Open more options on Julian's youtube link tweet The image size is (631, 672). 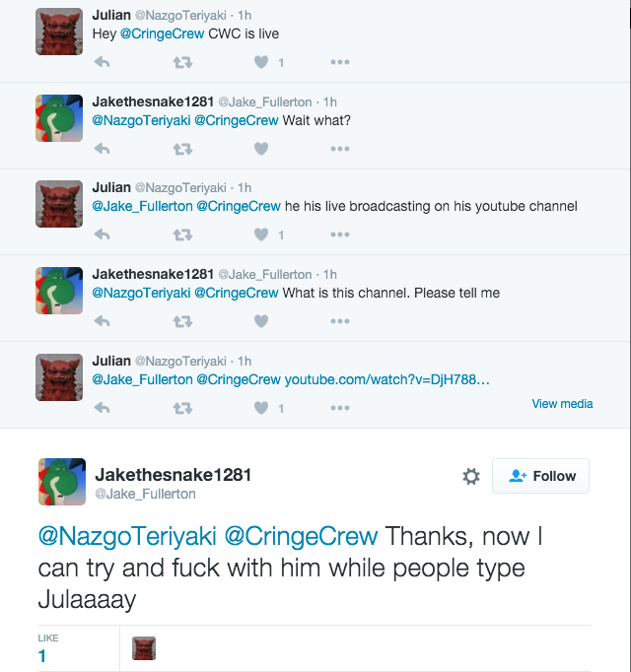click(340, 408)
